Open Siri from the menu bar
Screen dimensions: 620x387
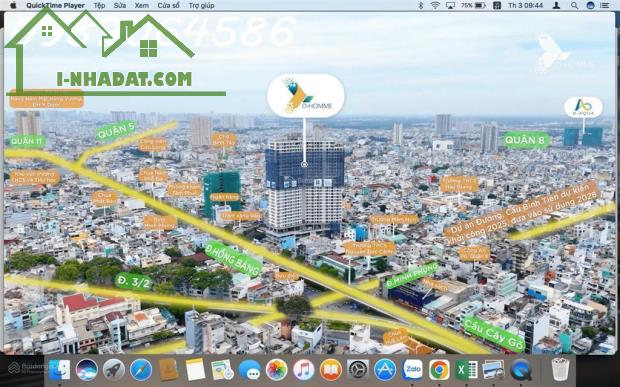pos(590,5)
